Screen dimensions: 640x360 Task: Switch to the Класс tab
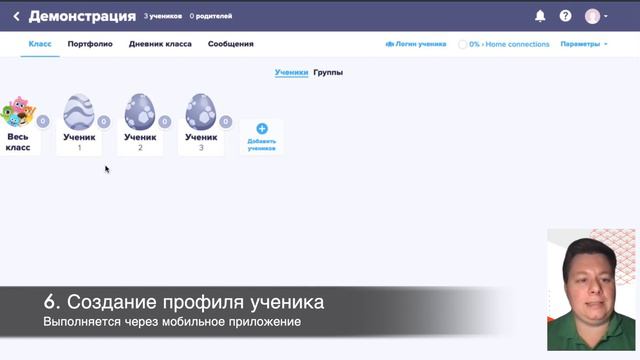pyautogui.click(x=40, y=44)
